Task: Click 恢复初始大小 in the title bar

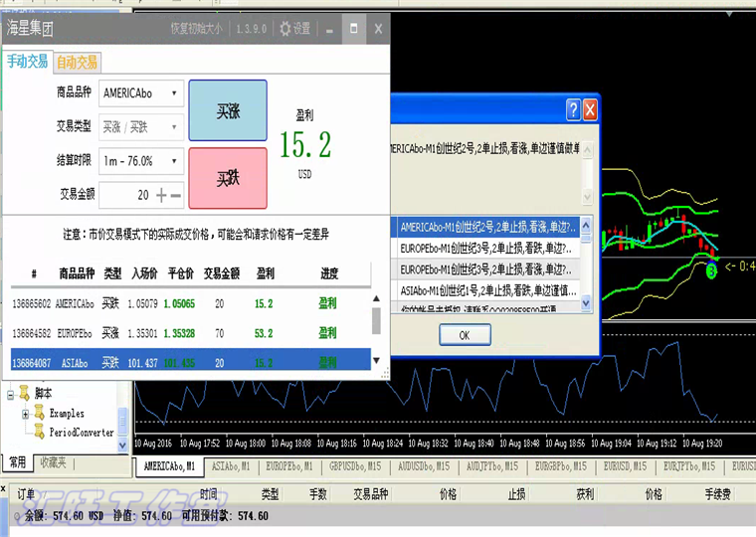Action: click(x=196, y=29)
